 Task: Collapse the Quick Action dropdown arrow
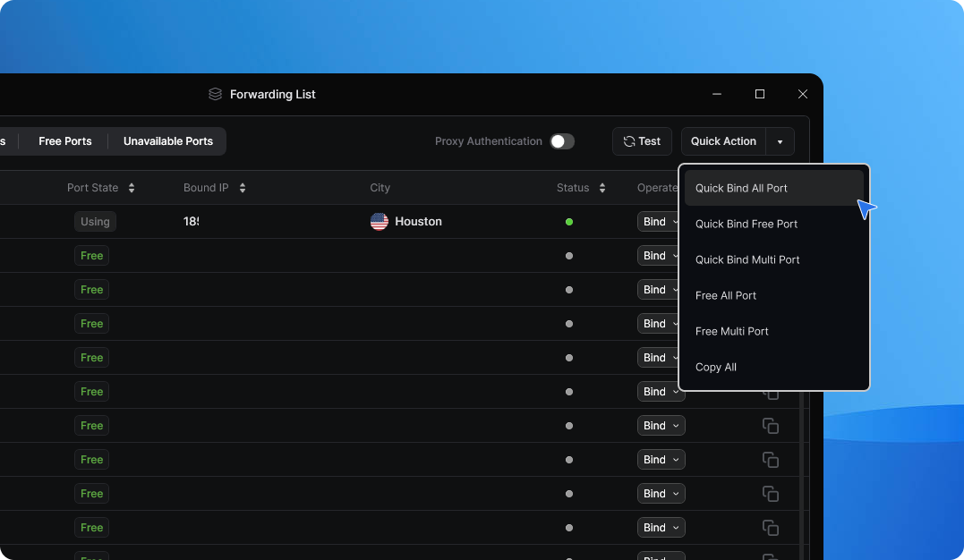pos(780,141)
